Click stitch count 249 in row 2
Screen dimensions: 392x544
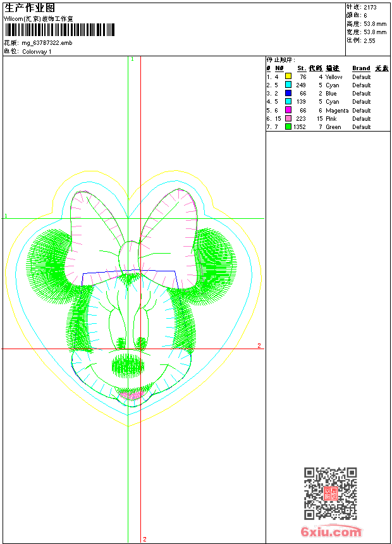pyautogui.click(x=301, y=85)
